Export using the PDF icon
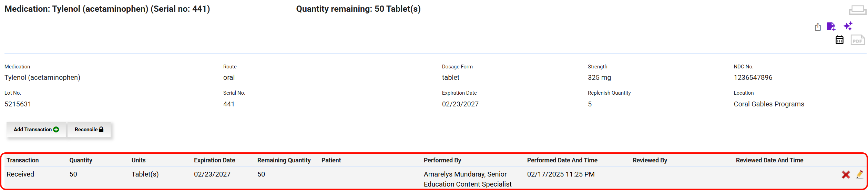The height and width of the screenshot is (190, 868). (x=857, y=40)
